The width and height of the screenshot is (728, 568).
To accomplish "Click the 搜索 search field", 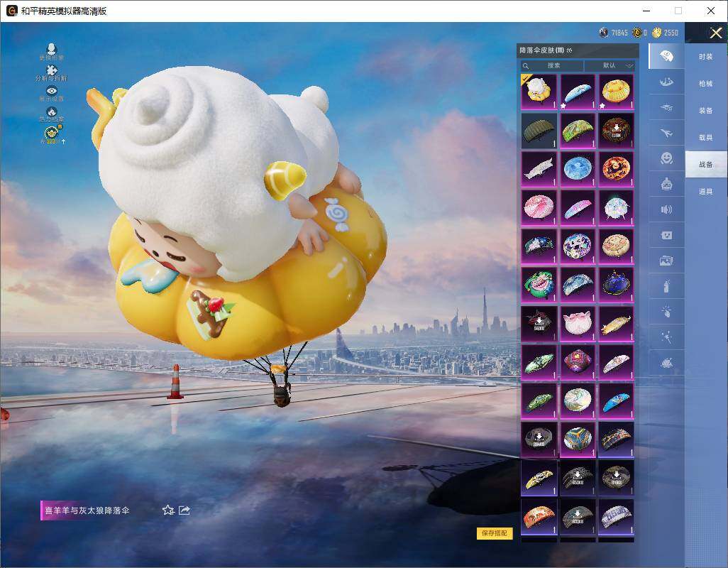I will [x=551, y=65].
